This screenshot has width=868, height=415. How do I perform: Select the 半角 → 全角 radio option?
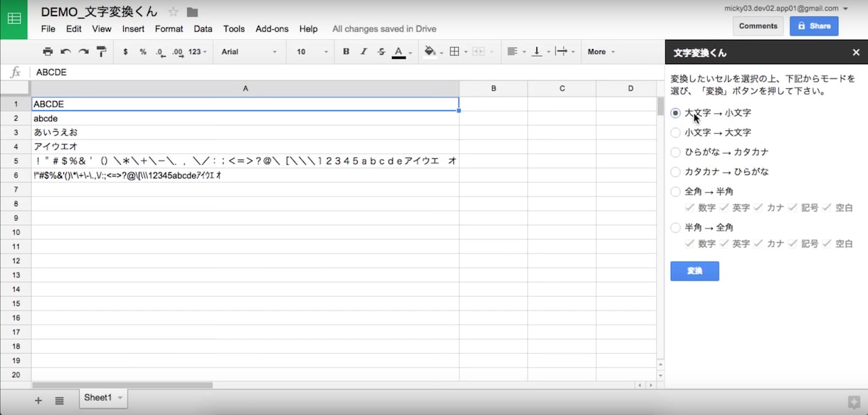[x=676, y=228]
